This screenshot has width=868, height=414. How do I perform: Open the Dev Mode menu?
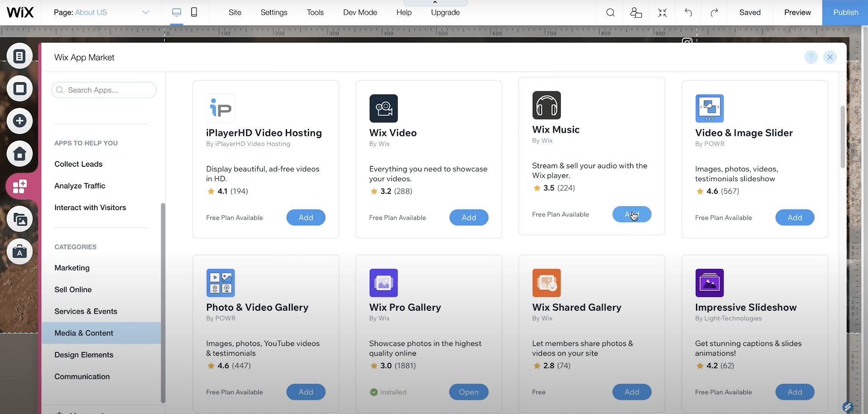point(360,13)
